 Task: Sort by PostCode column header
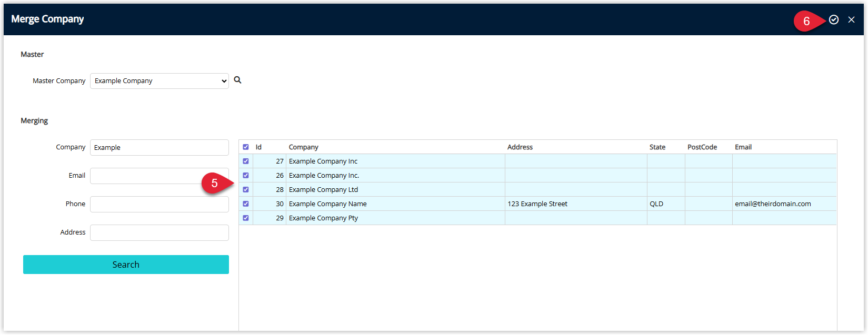coord(702,147)
